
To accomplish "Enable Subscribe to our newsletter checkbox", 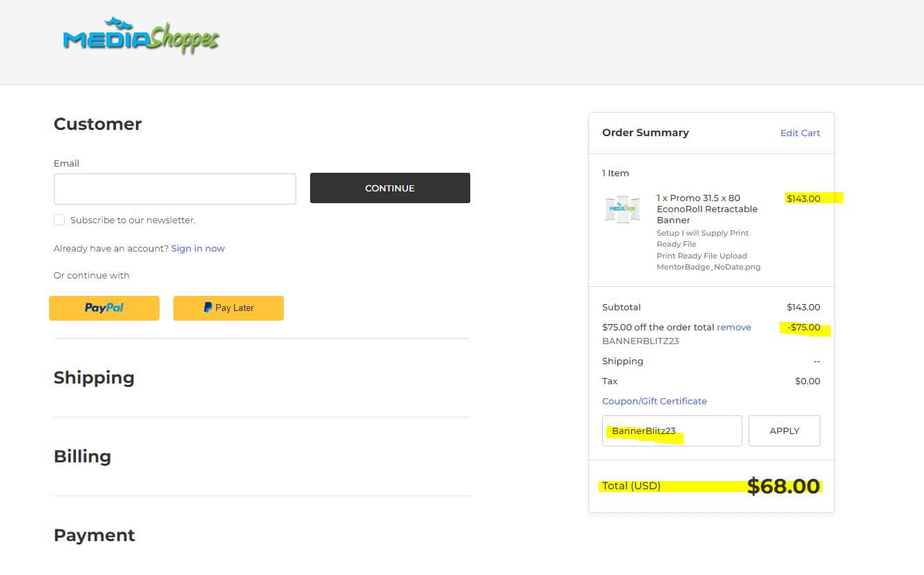I will (x=59, y=220).
